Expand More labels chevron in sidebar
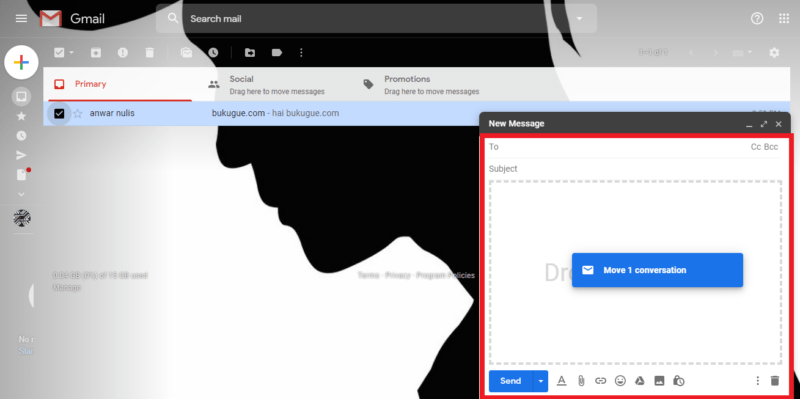This screenshot has height=399, width=800. point(21,194)
